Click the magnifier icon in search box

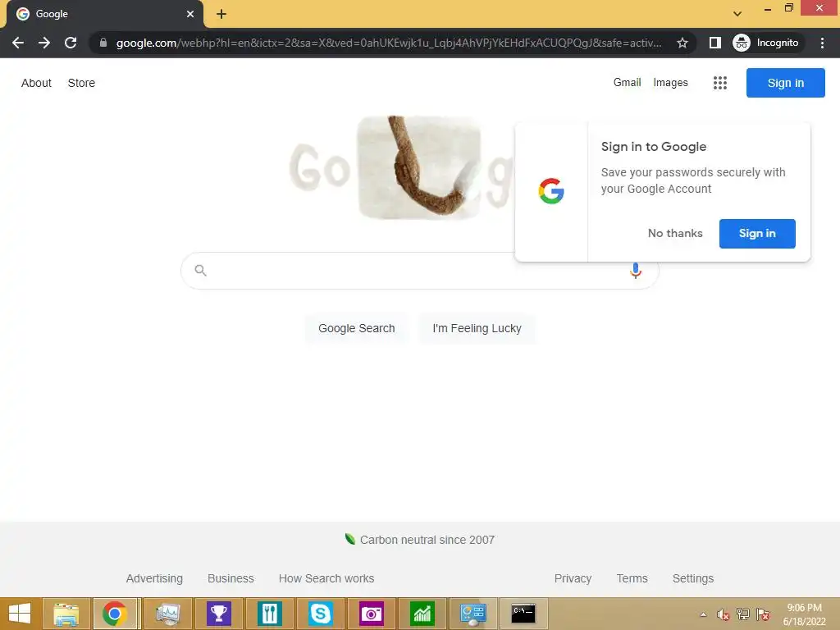200,271
